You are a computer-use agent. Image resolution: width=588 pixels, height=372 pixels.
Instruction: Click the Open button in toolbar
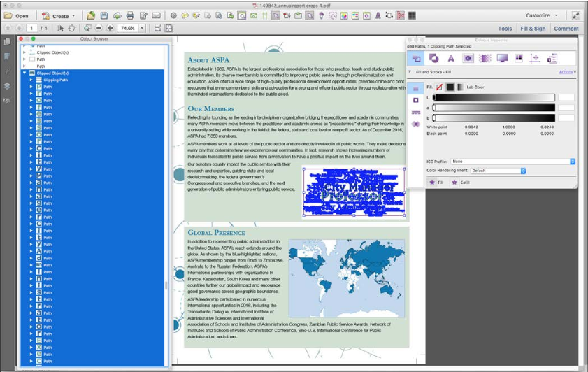[x=17, y=15]
